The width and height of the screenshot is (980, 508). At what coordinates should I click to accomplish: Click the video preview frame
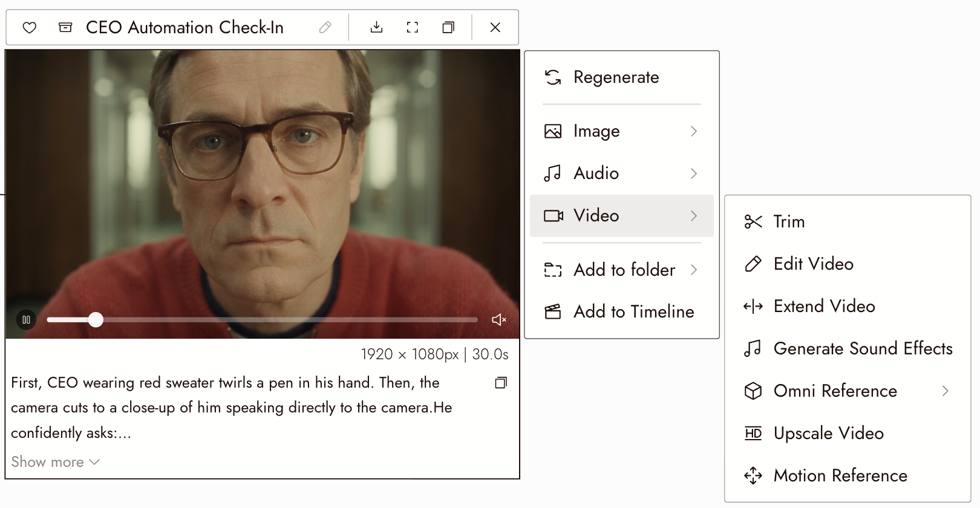263,194
